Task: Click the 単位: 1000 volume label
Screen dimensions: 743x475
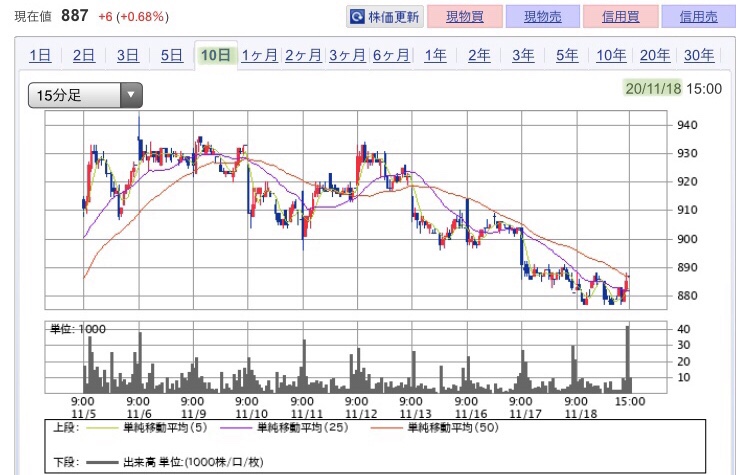Action: click(x=78, y=329)
